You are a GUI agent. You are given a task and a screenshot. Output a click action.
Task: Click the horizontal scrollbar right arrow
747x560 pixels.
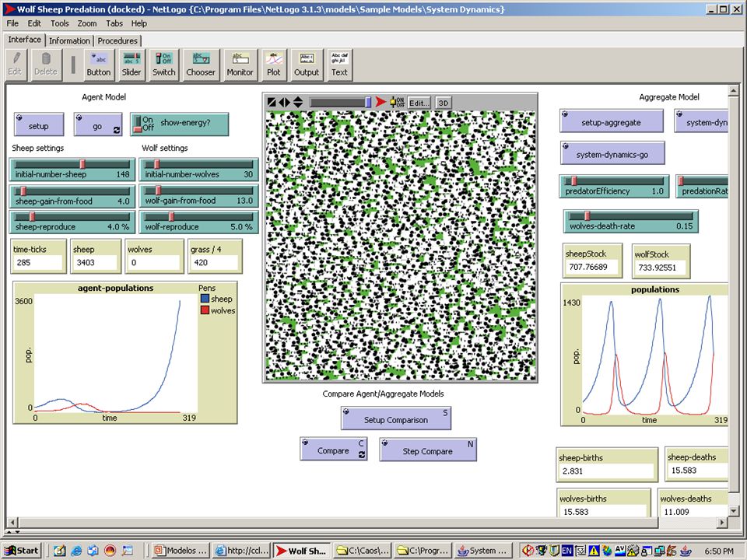pyautogui.click(x=722, y=523)
